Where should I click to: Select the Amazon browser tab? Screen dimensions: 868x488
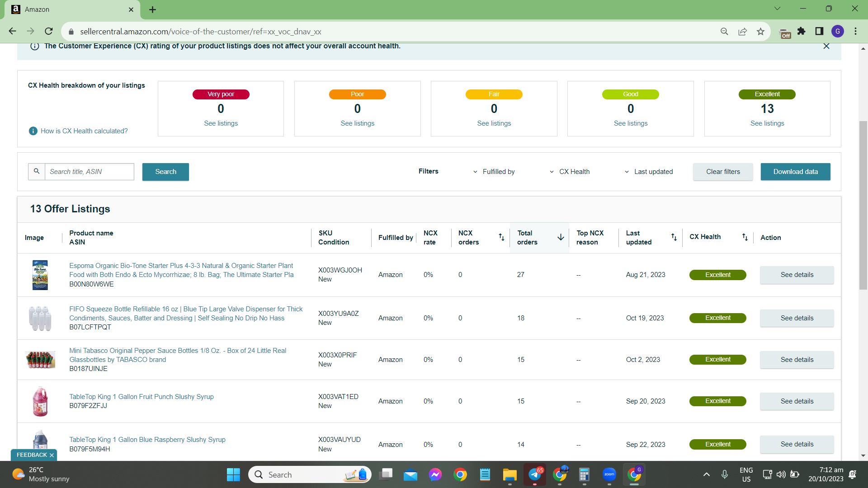72,9
